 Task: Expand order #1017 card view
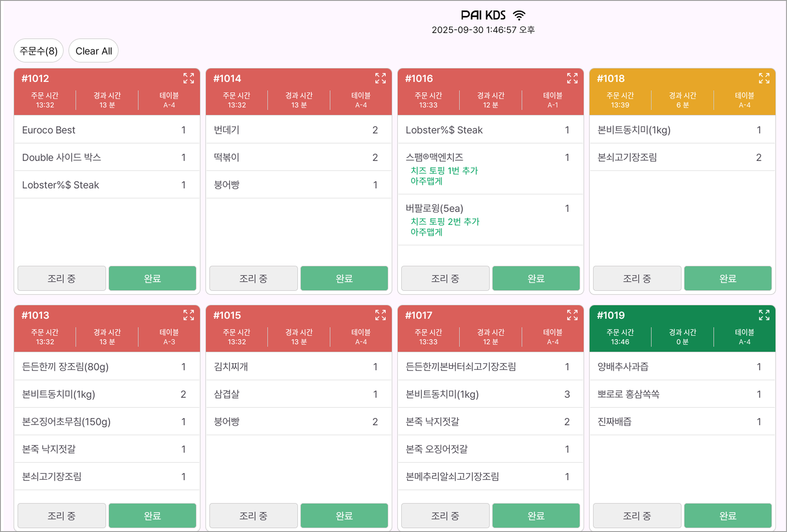point(572,315)
